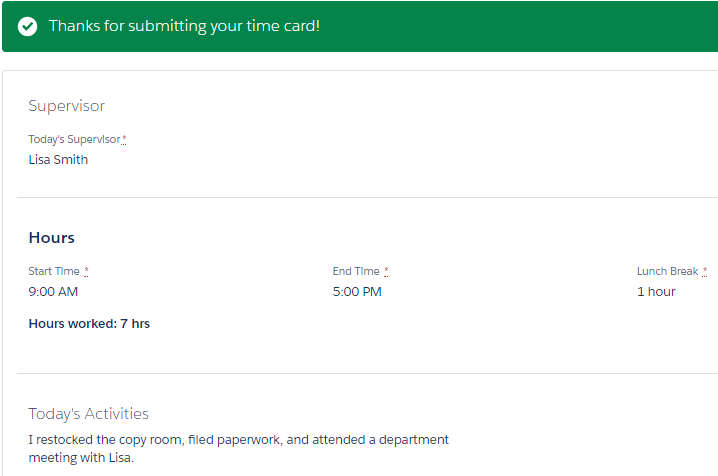Click the required asterisk next to Lunch Break
718x476 pixels.
point(705,271)
